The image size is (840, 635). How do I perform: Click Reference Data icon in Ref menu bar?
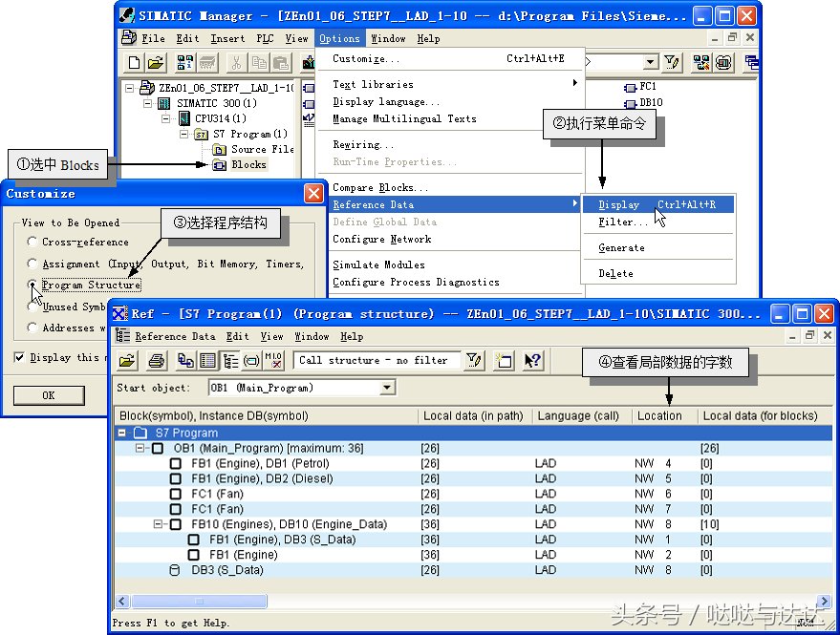click(122, 336)
